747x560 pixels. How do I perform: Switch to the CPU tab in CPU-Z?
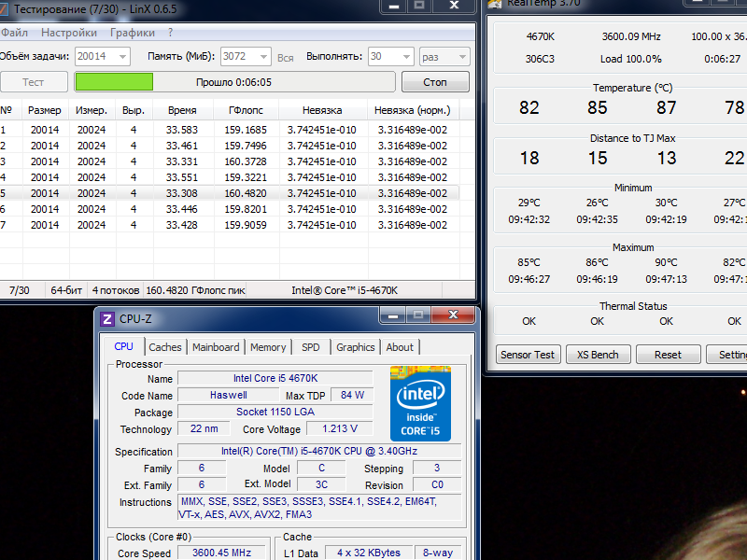[124, 346]
